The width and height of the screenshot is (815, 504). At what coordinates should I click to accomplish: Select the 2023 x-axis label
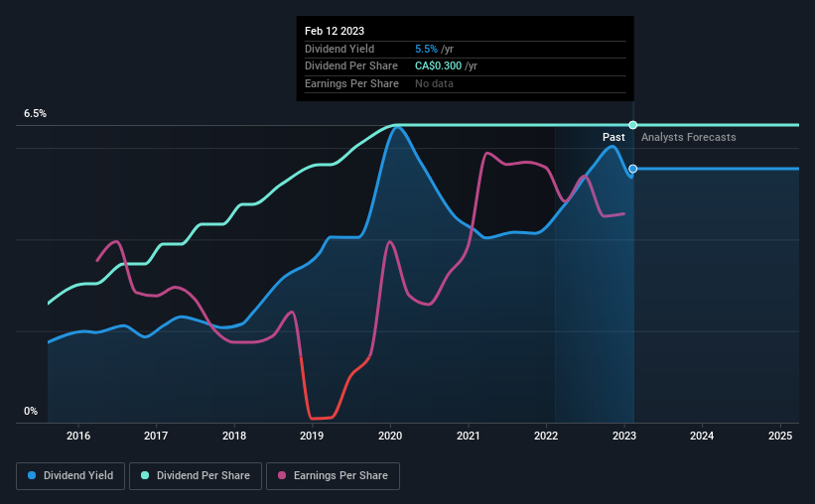(x=624, y=436)
